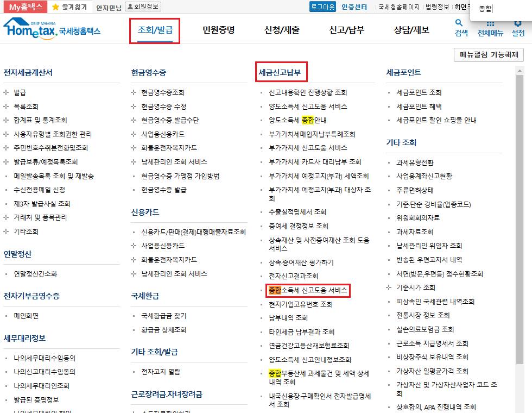Click the 인증센터 icon

(356, 7)
